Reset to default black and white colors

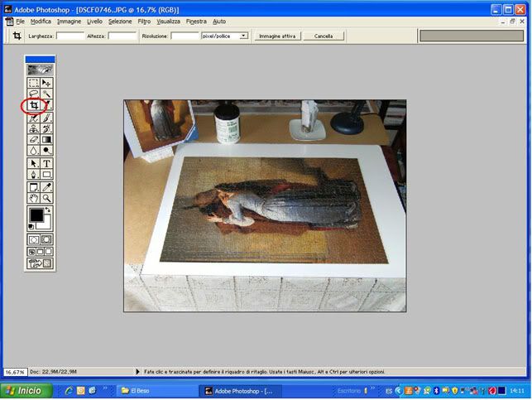31,226
